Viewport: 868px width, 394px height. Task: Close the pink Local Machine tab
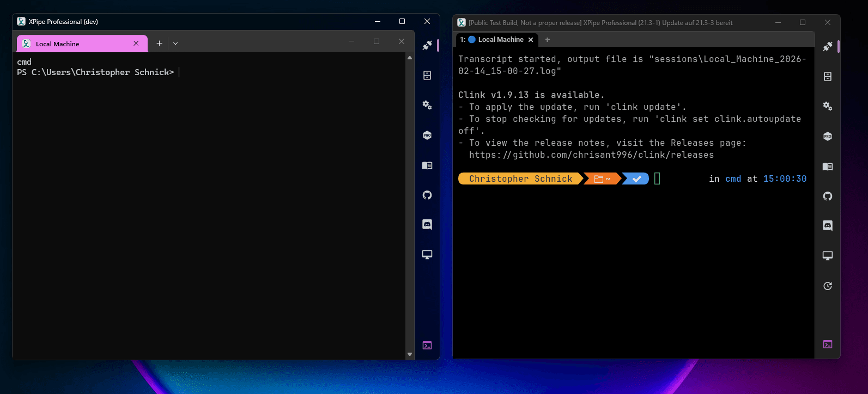(x=136, y=44)
